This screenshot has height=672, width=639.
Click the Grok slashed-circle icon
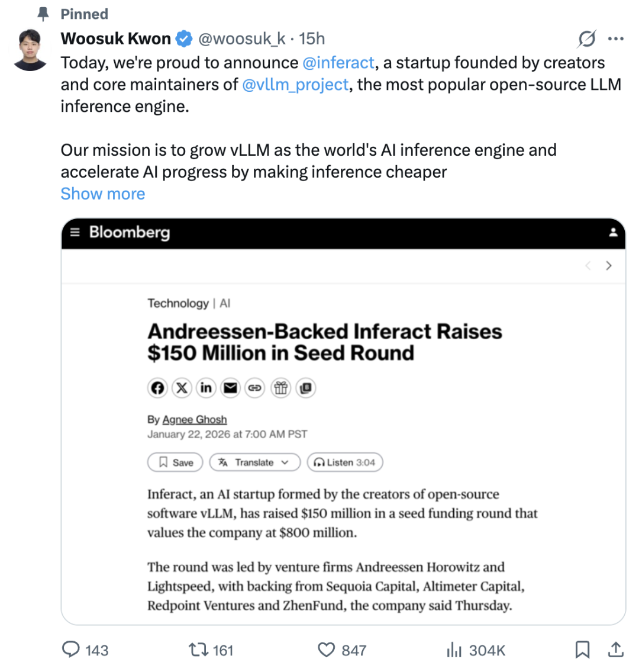(x=586, y=39)
